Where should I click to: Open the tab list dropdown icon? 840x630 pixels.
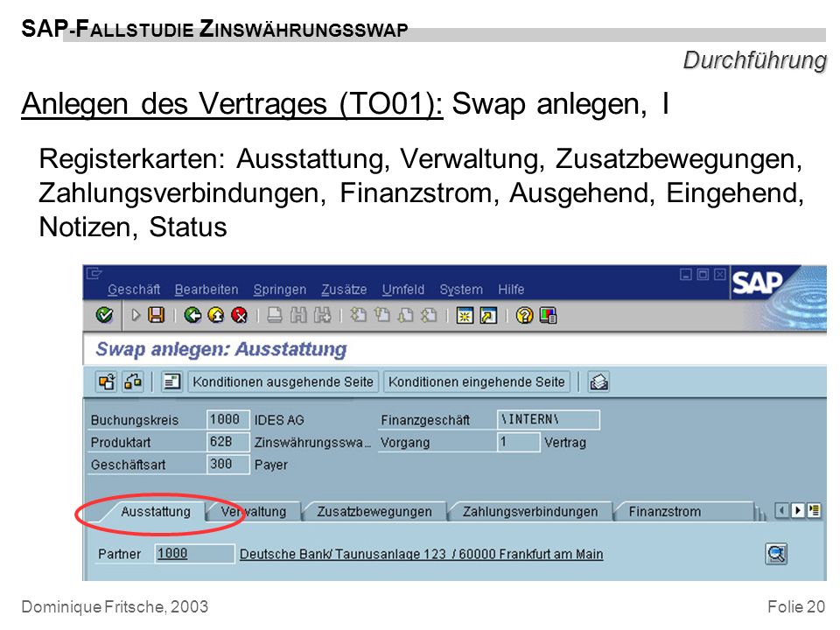click(x=814, y=510)
